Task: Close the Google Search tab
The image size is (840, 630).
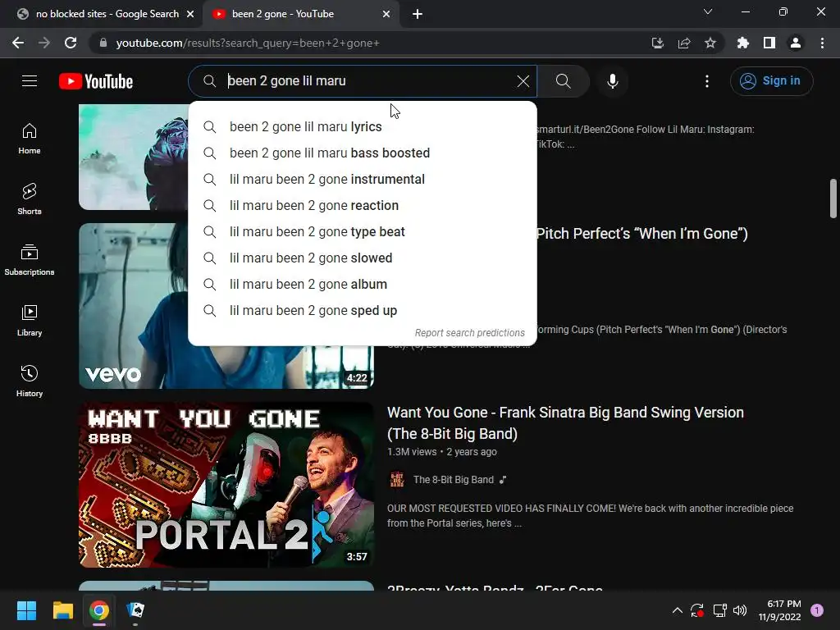Action: coord(189,14)
